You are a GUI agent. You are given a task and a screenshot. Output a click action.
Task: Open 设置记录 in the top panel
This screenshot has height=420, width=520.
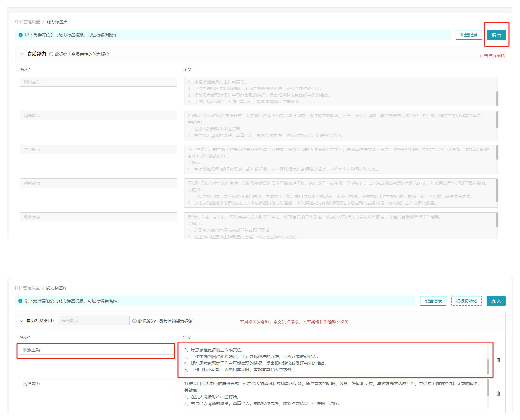[x=469, y=35]
